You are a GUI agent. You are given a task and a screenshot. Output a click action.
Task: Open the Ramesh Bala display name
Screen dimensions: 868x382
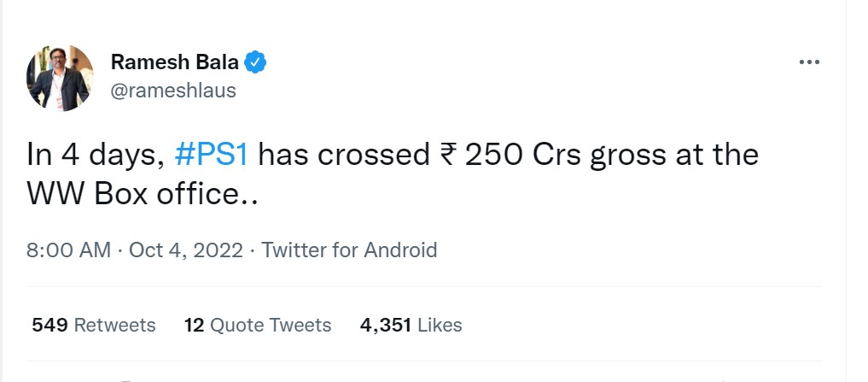click(x=175, y=62)
